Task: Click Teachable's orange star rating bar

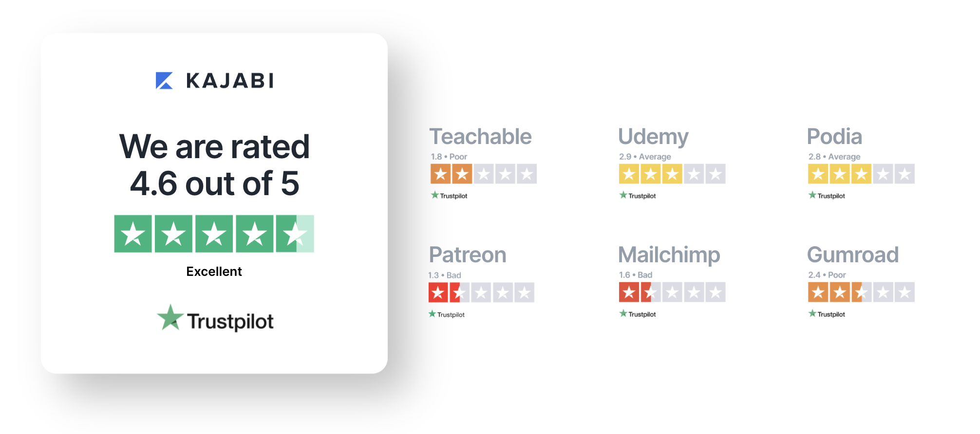Action: (x=484, y=174)
